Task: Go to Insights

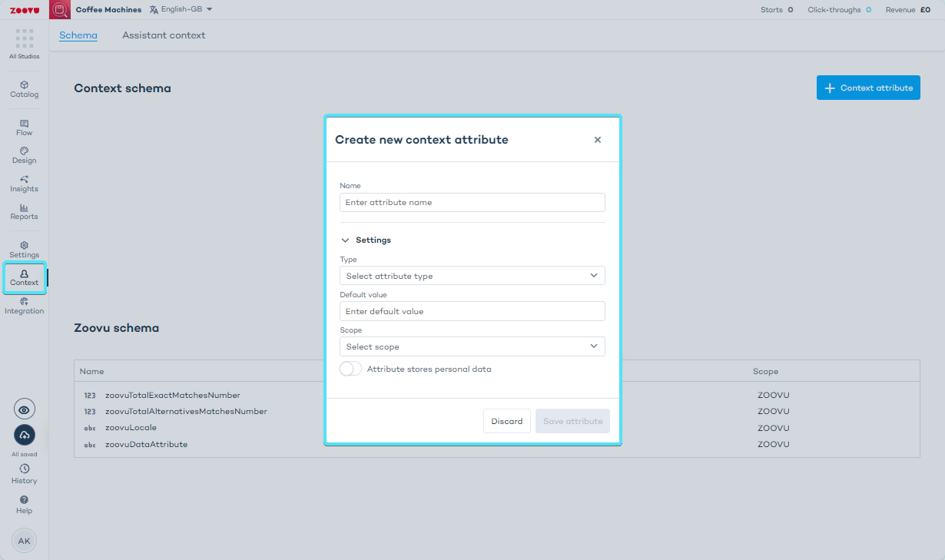Action: click(x=24, y=184)
